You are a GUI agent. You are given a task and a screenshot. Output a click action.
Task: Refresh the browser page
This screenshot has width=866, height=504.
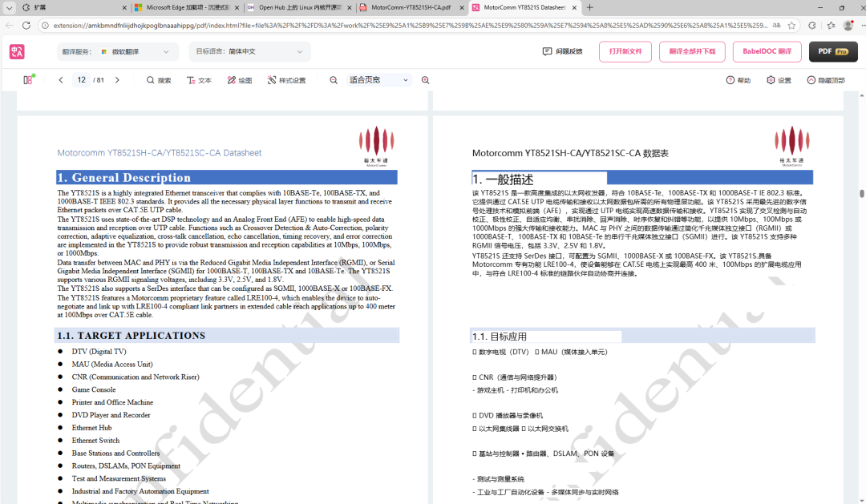pyautogui.click(x=26, y=26)
